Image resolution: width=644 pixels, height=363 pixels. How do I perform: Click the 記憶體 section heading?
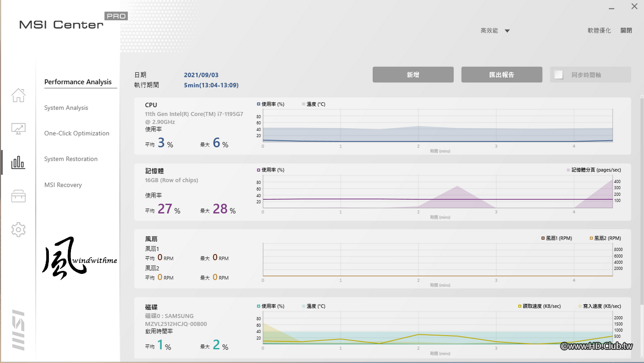click(154, 171)
